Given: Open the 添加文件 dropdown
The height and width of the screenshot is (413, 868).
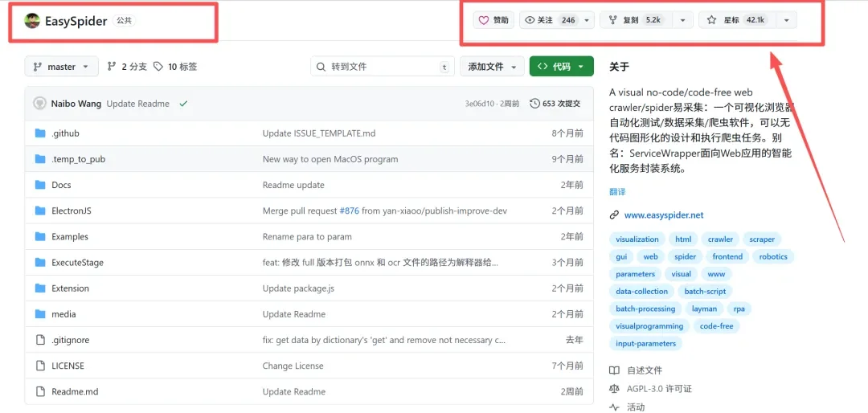Looking at the screenshot, I should click(492, 67).
